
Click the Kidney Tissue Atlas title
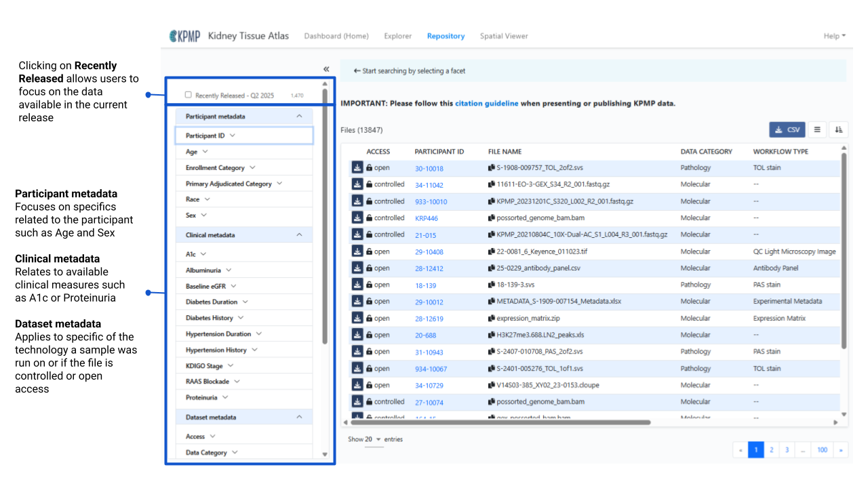[x=248, y=36]
